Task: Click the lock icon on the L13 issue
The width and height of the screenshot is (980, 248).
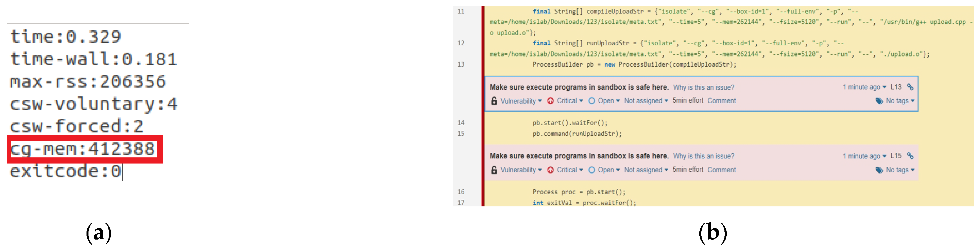Action: (x=494, y=101)
